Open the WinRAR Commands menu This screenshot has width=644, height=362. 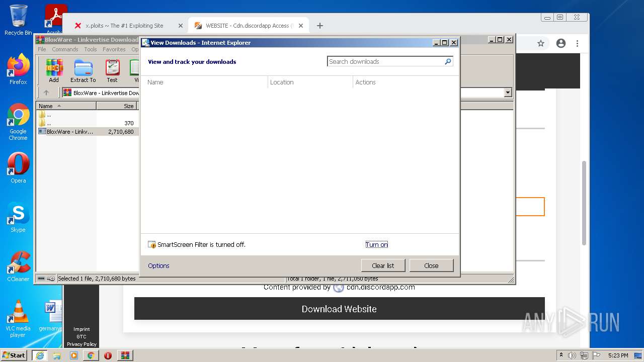65,49
